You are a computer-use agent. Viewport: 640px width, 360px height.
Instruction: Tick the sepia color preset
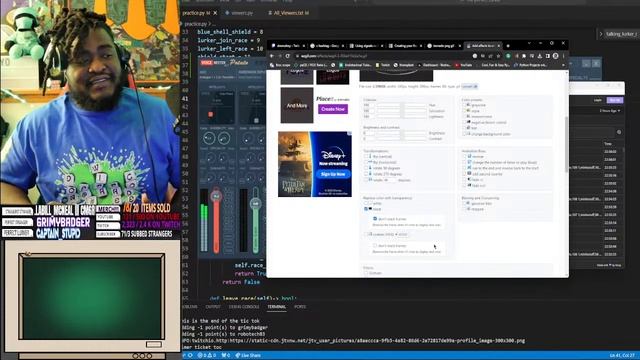tap(464, 111)
